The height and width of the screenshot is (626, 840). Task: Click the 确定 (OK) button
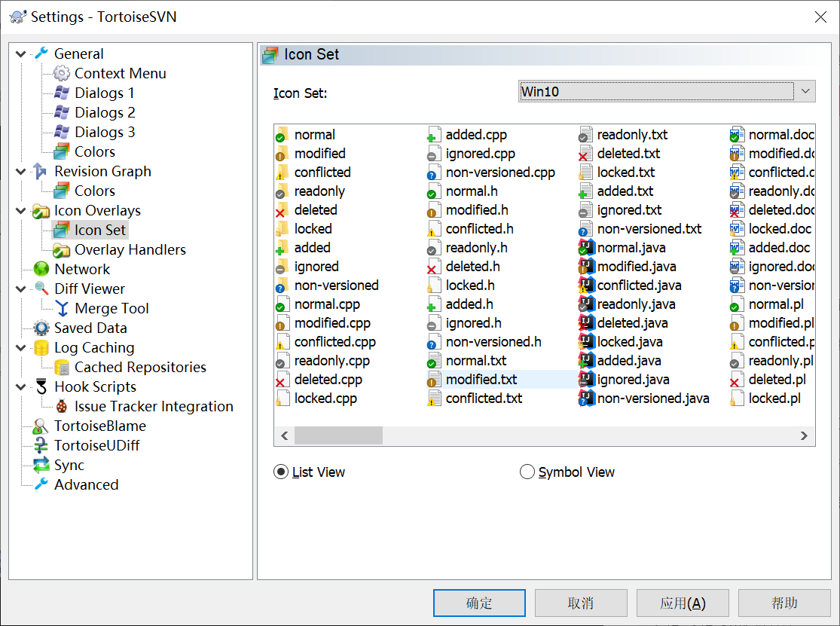[x=479, y=603]
